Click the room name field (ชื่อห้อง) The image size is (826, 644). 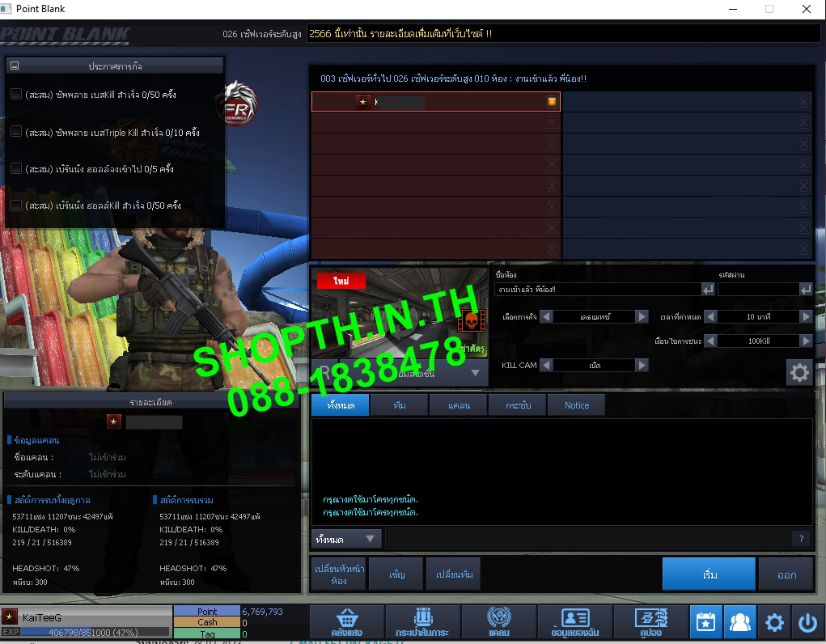pos(597,290)
